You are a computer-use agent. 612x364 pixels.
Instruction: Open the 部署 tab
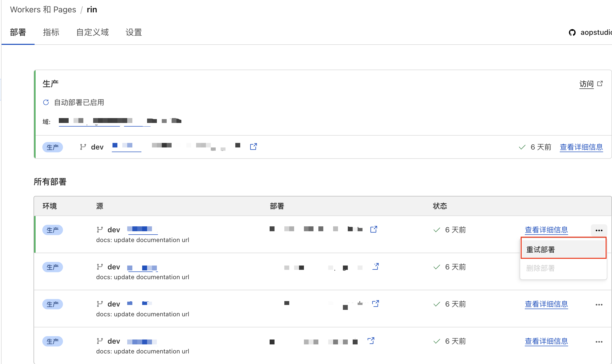[x=18, y=32]
